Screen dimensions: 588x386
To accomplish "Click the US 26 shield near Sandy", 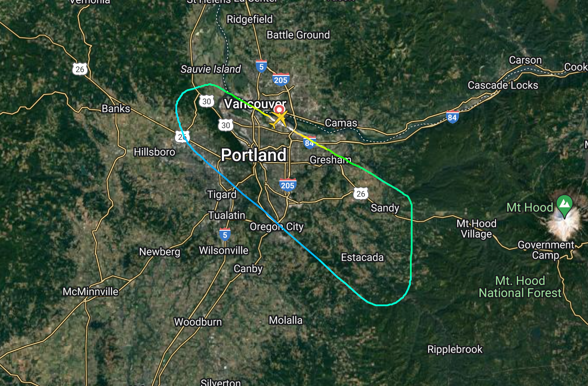I will (x=361, y=193).
